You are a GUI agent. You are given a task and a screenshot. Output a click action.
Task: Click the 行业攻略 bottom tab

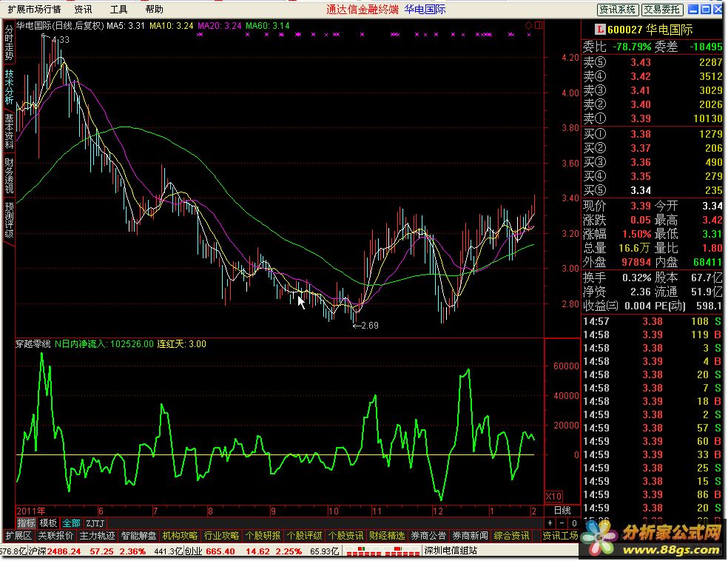click(x=221, y=536)
